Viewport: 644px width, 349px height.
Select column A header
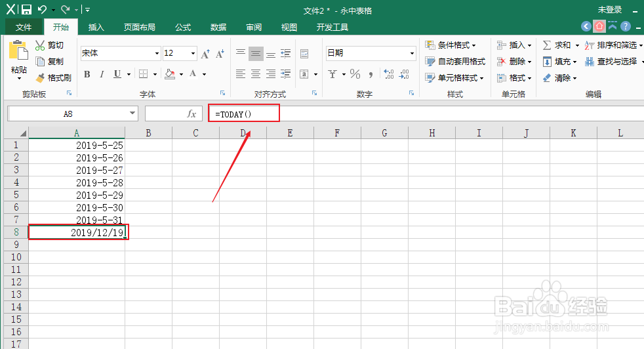tap(77, 133)
